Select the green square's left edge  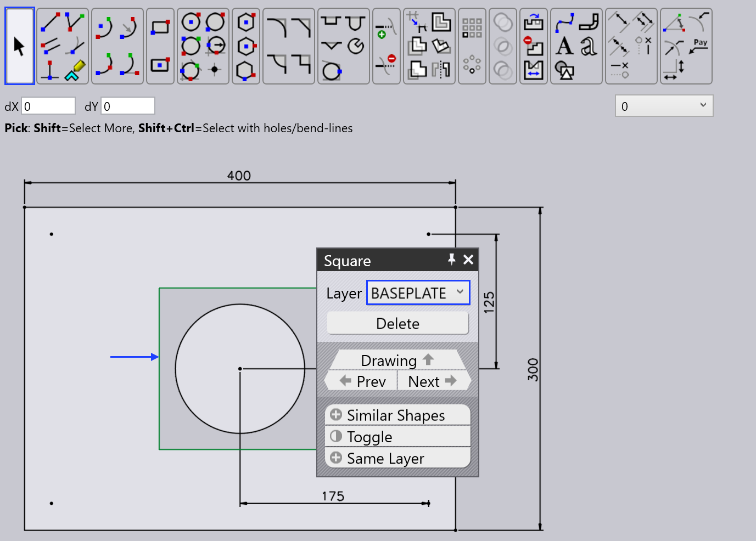click(159, 369)
